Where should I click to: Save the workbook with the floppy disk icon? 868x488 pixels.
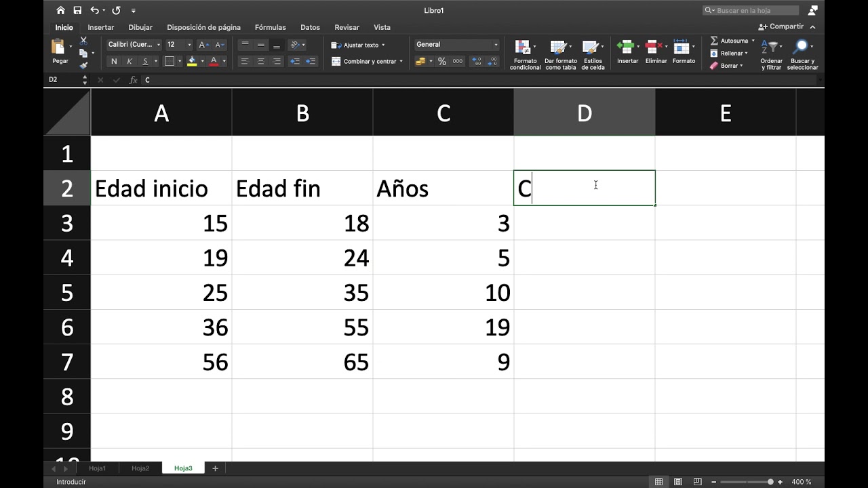click(77, 10)
